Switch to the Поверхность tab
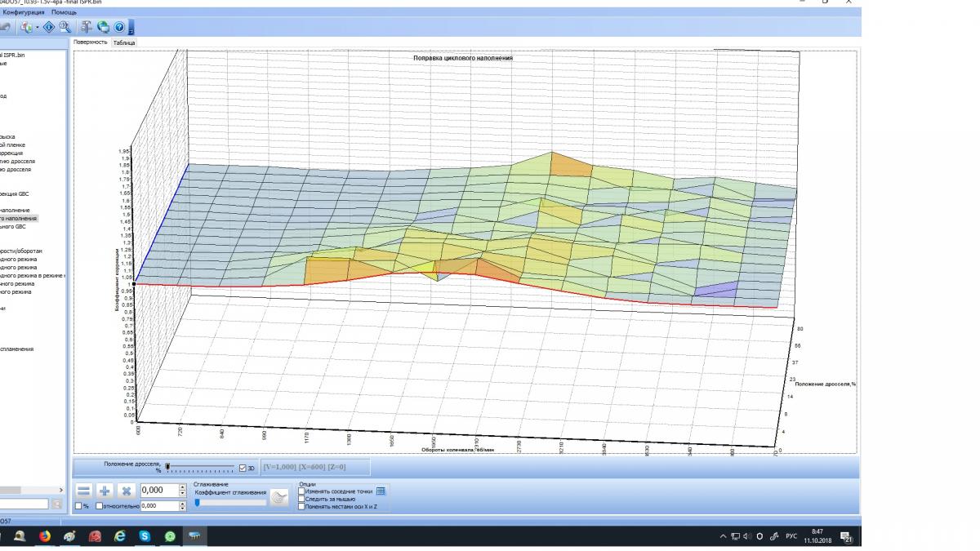Screen dimensions: 980x551 point(90,42)
